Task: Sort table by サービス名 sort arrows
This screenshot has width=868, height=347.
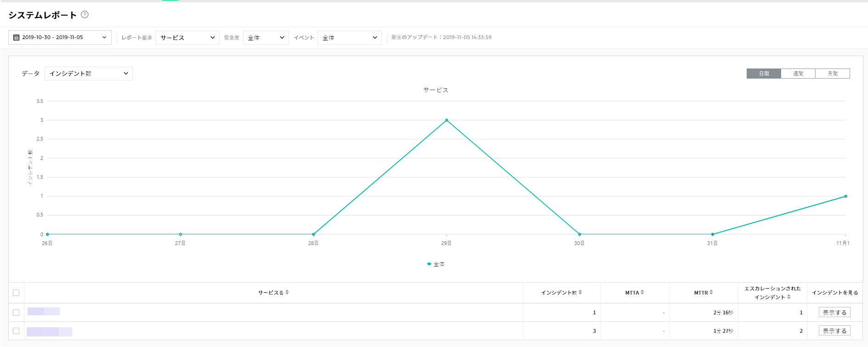Action: 287,292
